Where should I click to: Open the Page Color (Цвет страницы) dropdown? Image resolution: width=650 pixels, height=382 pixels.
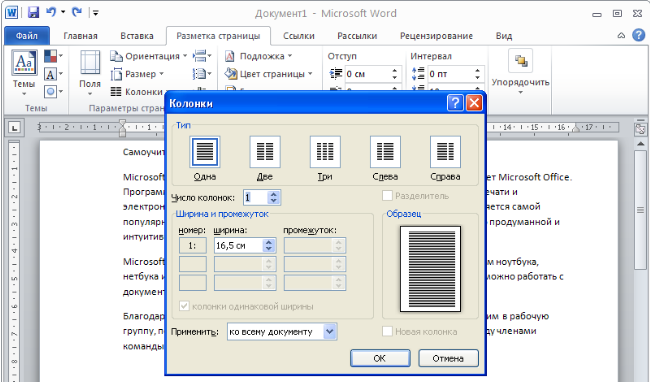pos(268,74)
